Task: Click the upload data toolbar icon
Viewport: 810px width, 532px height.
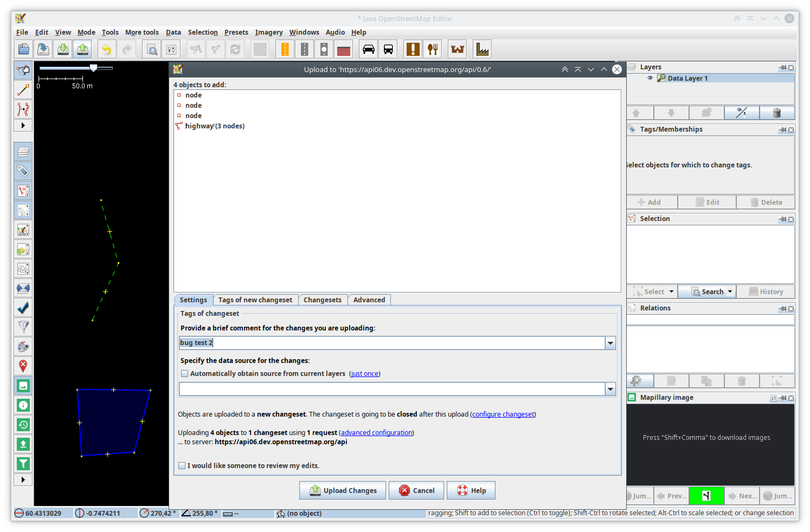Action: click(82, 50)
